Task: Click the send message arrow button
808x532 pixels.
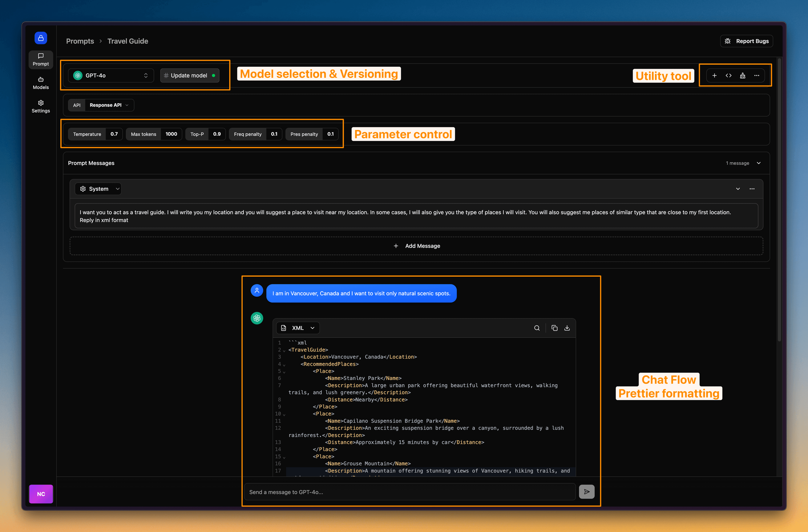Action: point(587,492)
